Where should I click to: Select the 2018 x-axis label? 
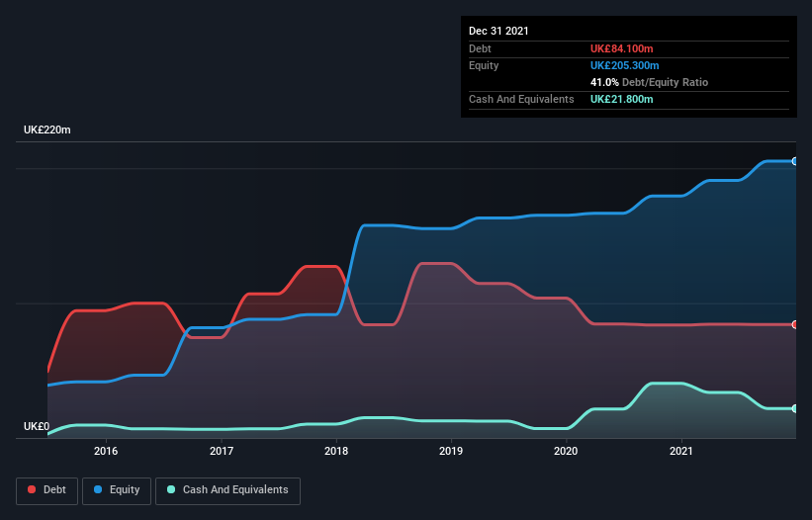pos(336,451)
